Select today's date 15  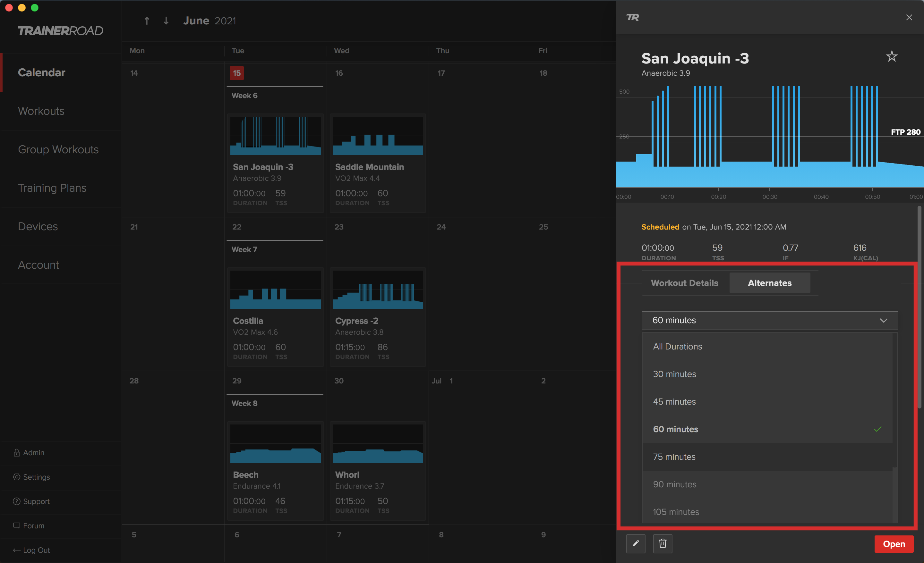point(237,73)
